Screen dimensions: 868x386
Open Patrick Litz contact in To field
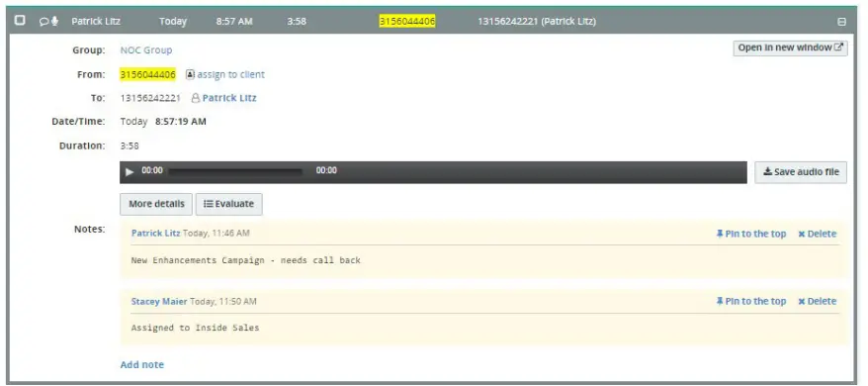tap(229, 98)
